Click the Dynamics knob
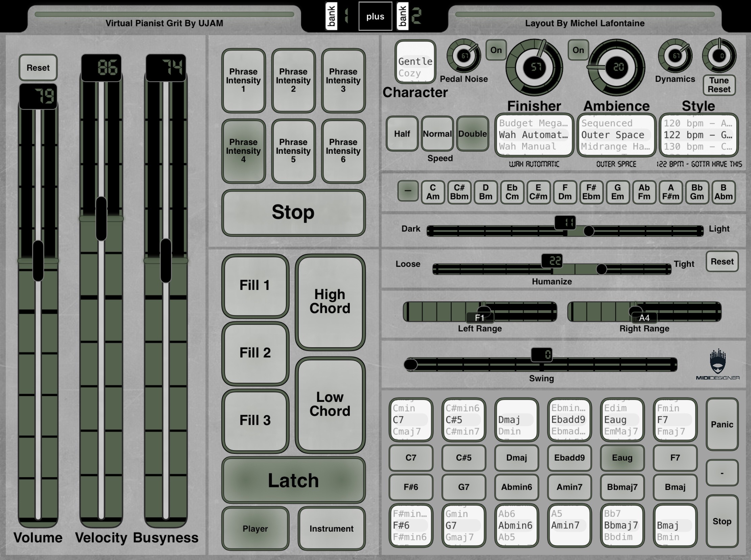Screen dimensions: 751x560 [x=675, y=56]
